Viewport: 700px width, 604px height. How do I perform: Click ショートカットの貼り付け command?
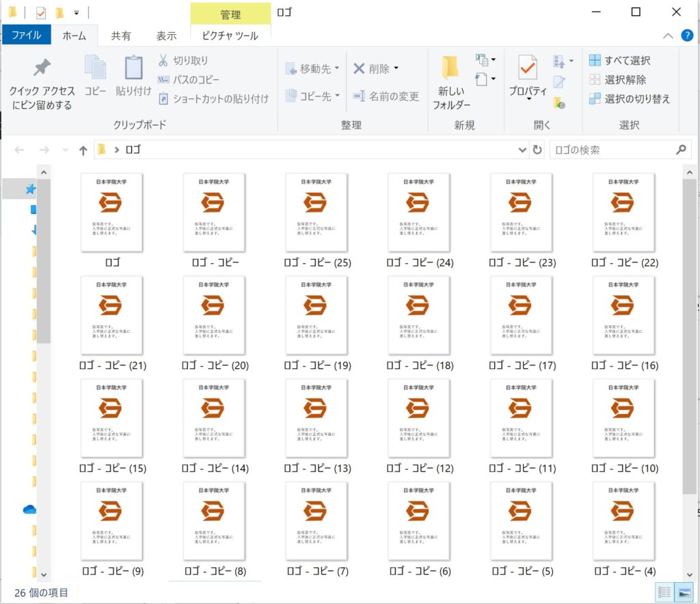pos(214,98)
